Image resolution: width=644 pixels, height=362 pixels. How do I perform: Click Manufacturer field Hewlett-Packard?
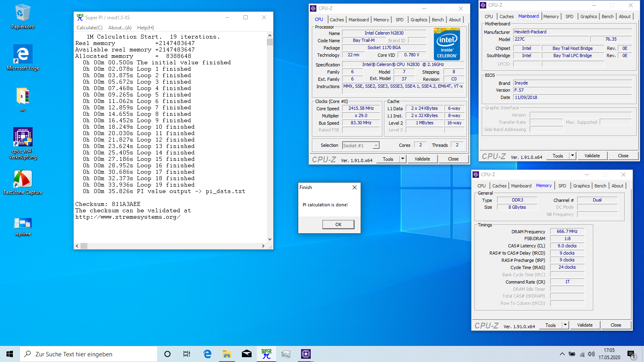pos(573,32)
